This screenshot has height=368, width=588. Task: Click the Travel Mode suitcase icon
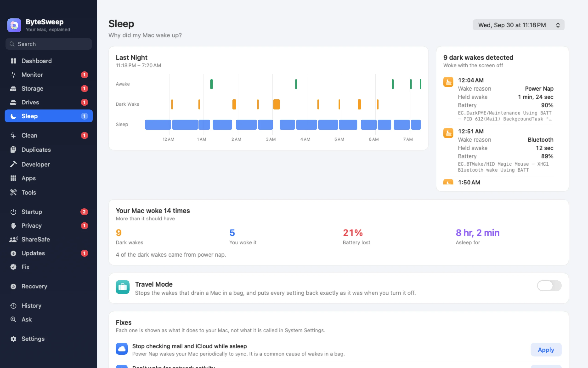pos(122,287)
